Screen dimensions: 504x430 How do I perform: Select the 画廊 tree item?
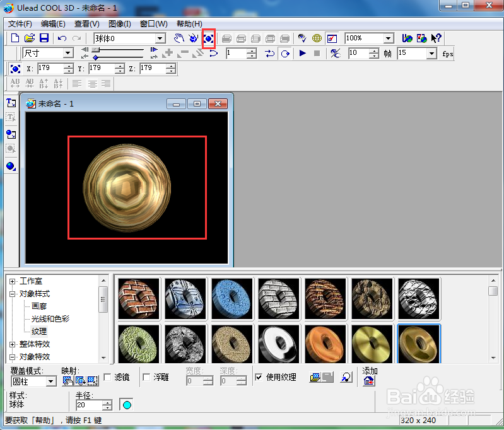39,306
